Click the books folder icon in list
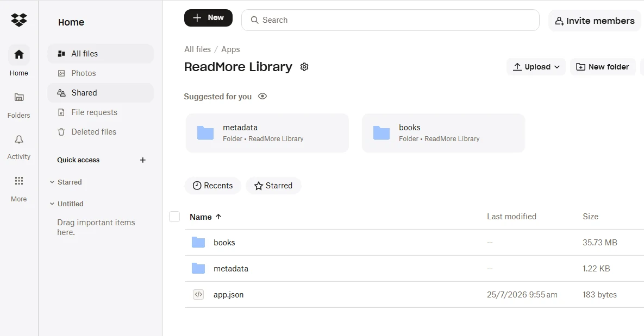The width and height of the screenshot is (644, 336). point(198,243)
